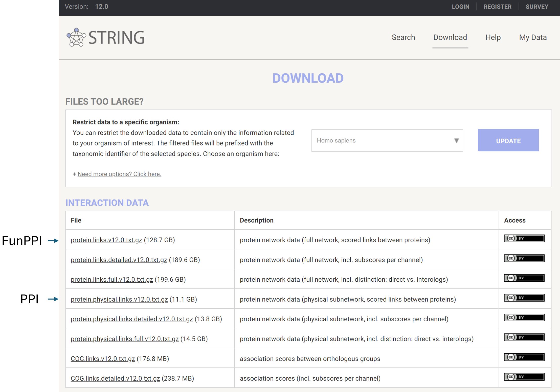
Task: Click the LOGIN link
Action: [x=460, y=7]
